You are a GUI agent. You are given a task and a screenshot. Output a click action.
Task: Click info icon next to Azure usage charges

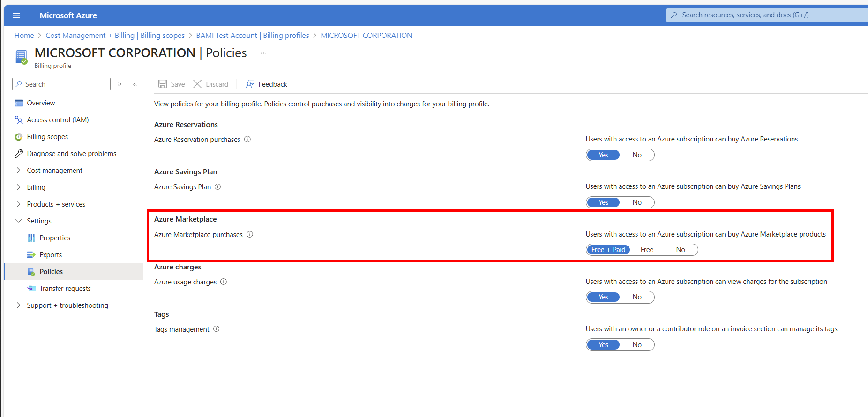coord(224,282)
